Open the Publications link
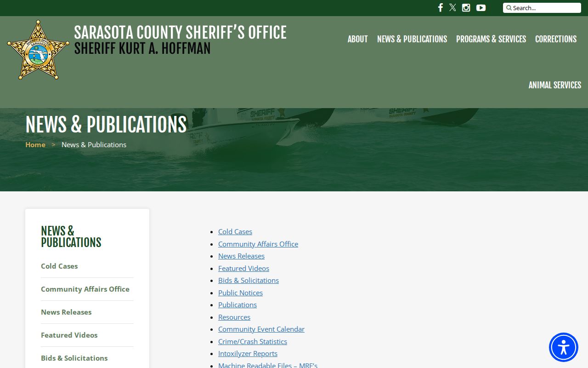Viewport: 588px width, 368px height. click(237, 305)
